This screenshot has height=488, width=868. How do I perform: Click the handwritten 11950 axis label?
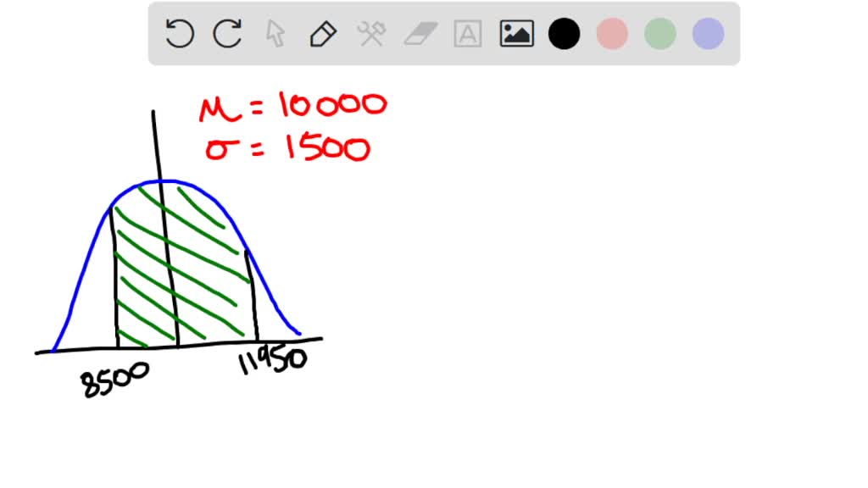(x=271, y=361)
